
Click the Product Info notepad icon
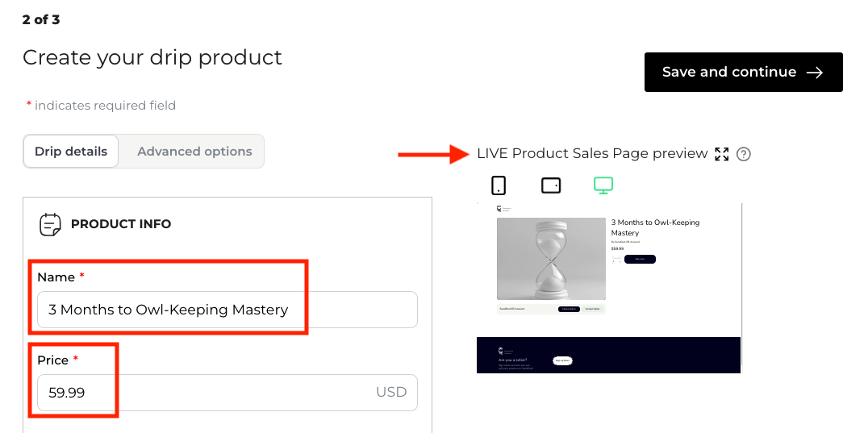(51, 224)
